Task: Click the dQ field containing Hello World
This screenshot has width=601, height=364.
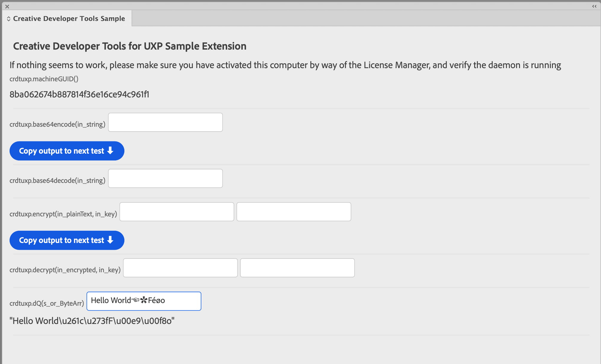Action: coord(144,301)
